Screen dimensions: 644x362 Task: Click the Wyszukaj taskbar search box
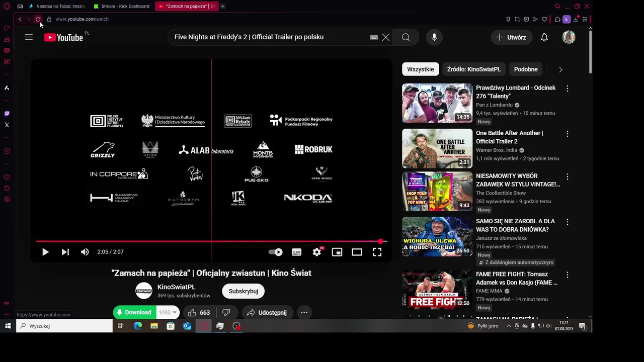[64, 326]
